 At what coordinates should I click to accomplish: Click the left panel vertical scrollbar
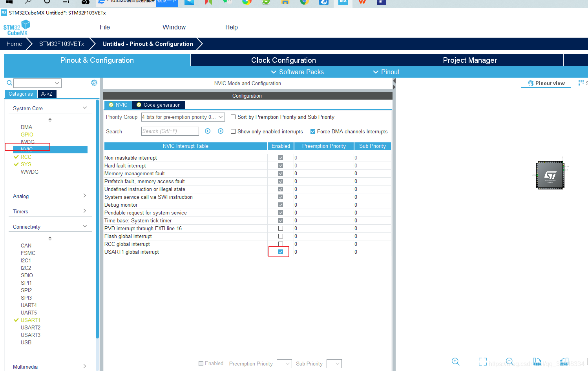(97, 219)
